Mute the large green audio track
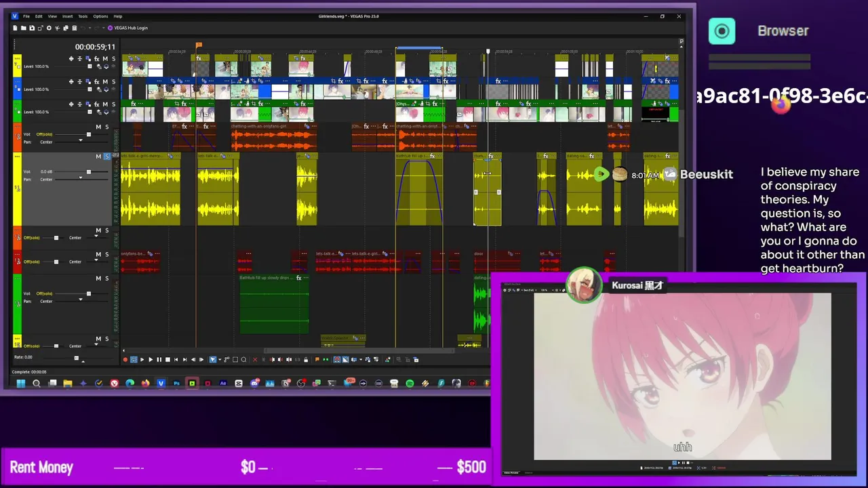This screenshot has width=868, height=488. coord(98,279)
